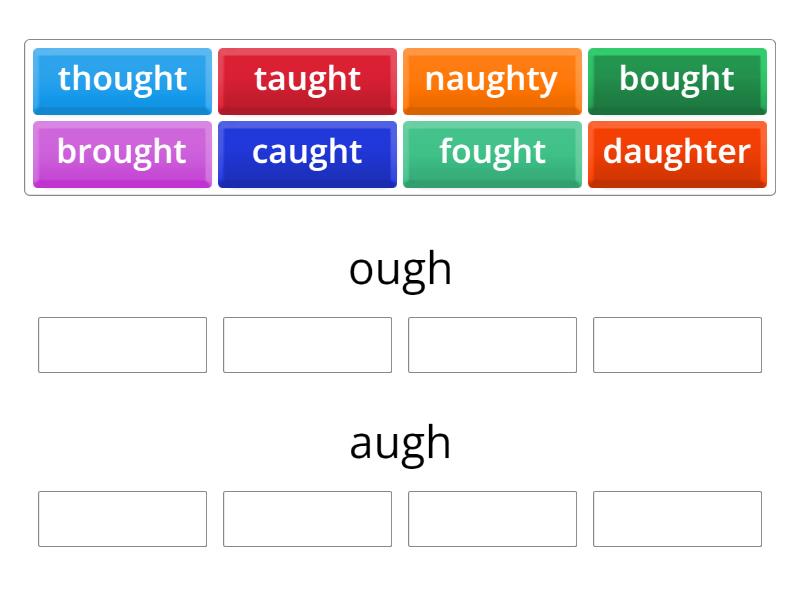Click the dark blue 'caught' tile
Viewport: 800px width, 600px height.
pyautogui.click(x=307, y=152)
